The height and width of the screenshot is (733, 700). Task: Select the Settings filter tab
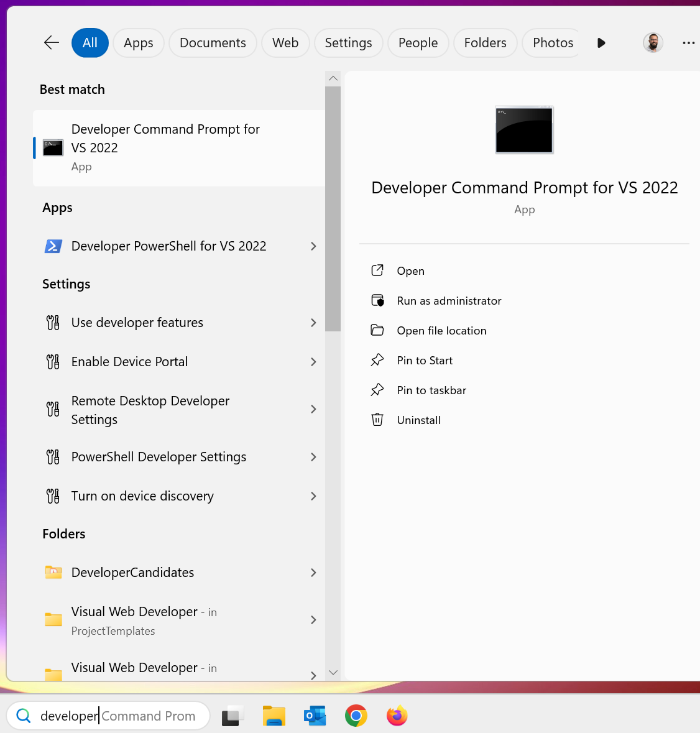(x=348, y=43)
